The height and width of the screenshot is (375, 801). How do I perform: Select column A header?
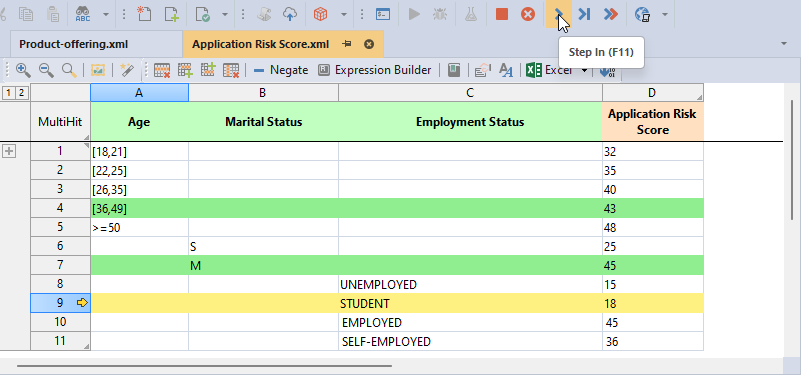point(139,92)
